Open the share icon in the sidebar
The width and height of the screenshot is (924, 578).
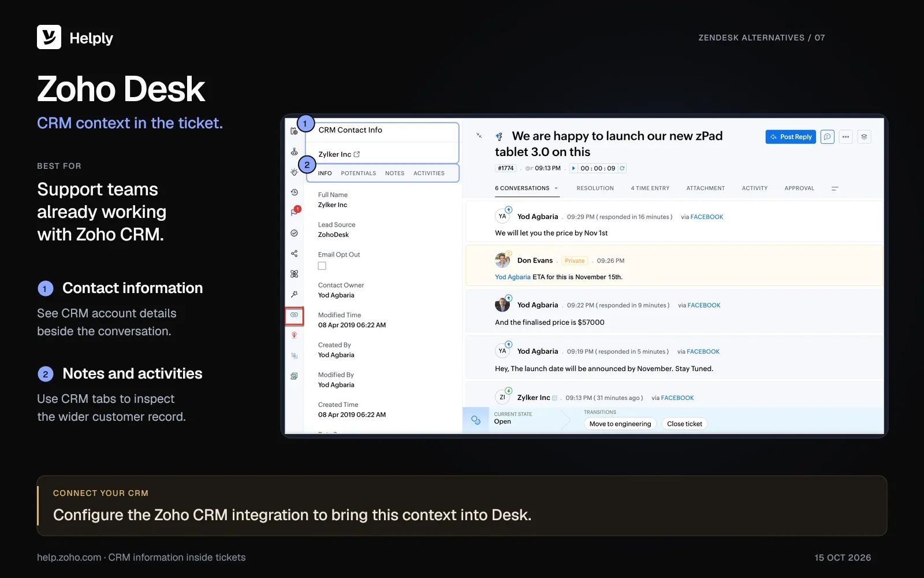click(294, 254)
